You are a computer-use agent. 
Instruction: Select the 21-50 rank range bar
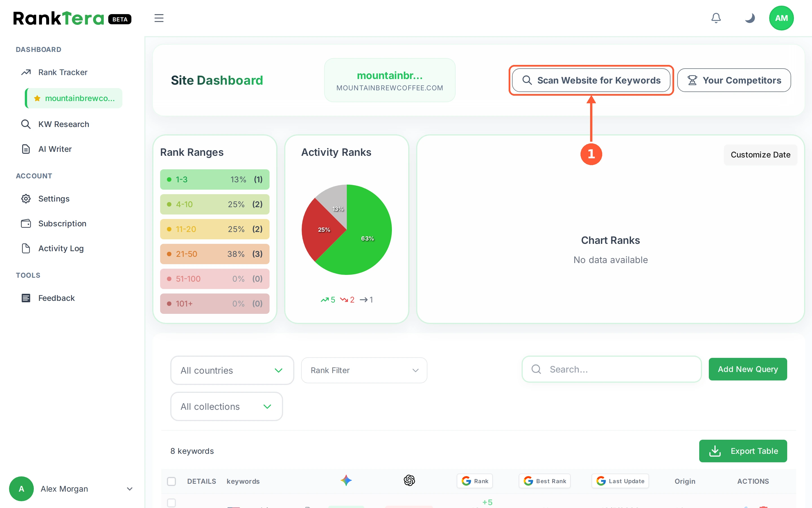[x=215, y=254]
